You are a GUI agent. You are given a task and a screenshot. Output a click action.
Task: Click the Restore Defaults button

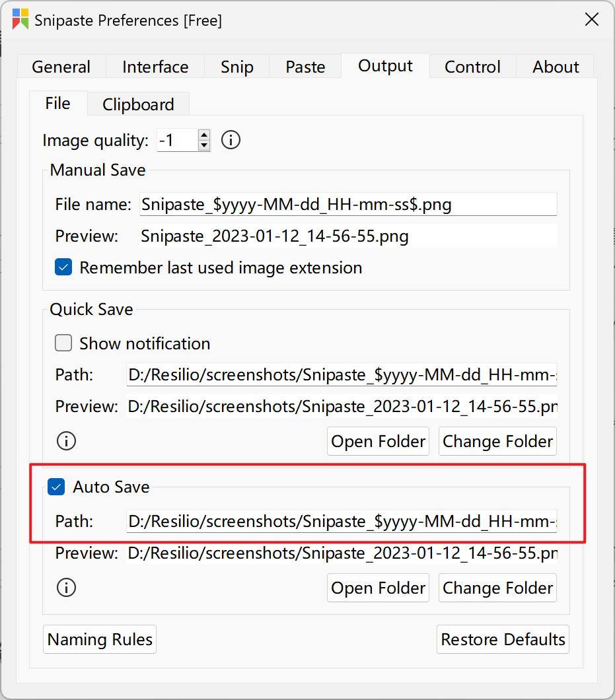coord(503,639)
